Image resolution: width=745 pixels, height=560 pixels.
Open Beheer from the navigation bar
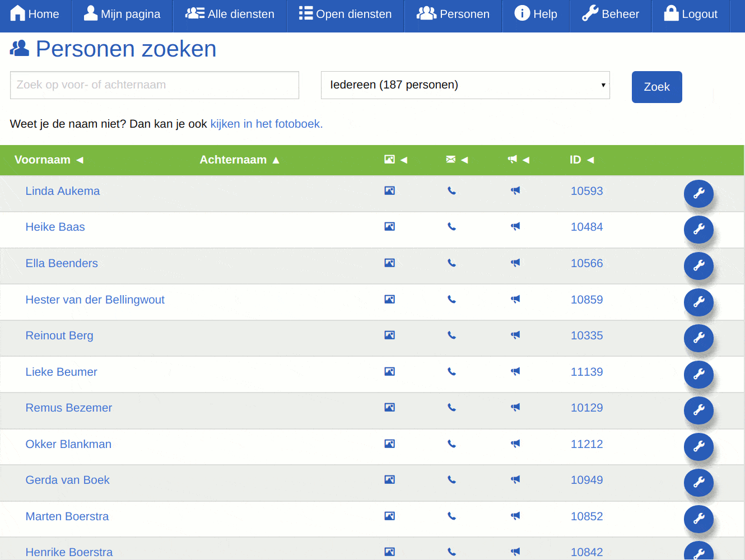pyautogui.click(x=611, y=14)
